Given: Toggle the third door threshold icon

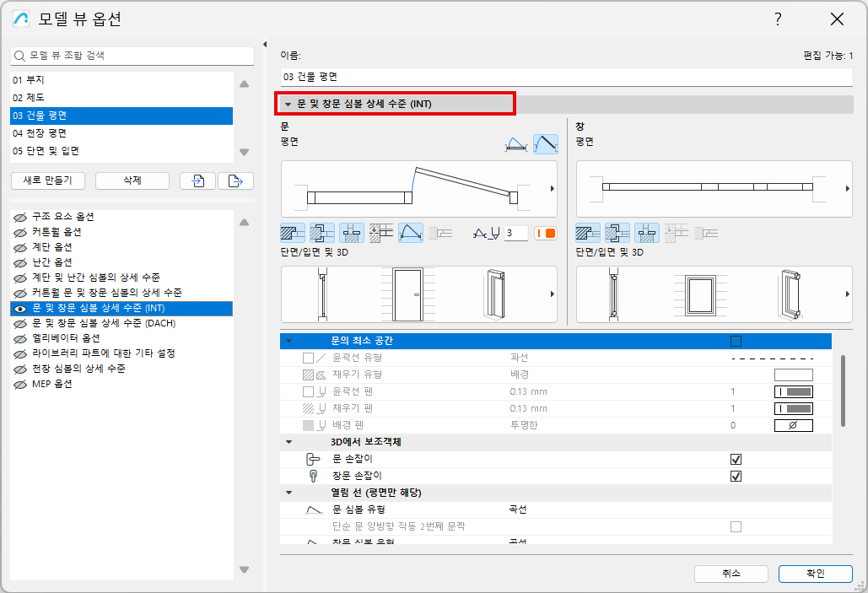Looking at the screenshot, I should point(352,233).
